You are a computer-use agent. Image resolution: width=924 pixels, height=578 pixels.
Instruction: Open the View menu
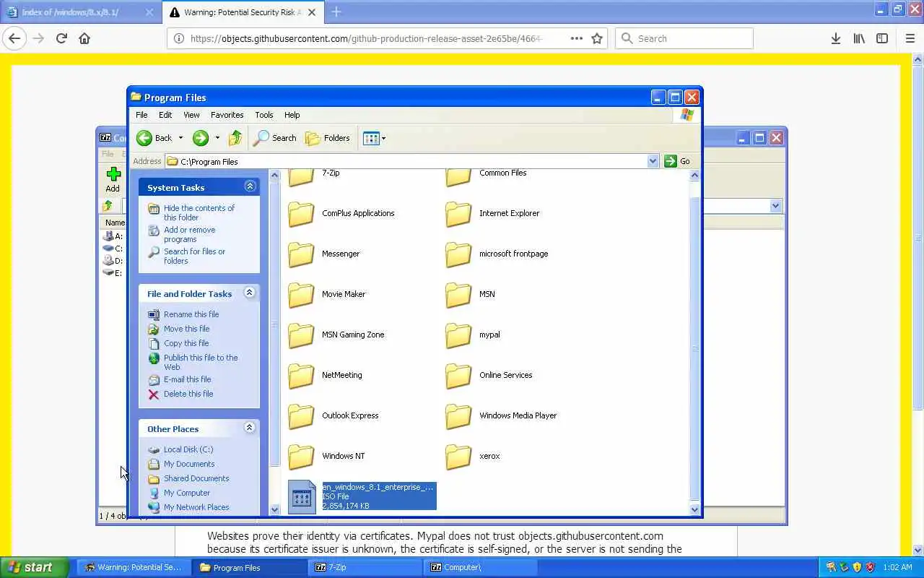pyautogui.click(x=191, y=115)
